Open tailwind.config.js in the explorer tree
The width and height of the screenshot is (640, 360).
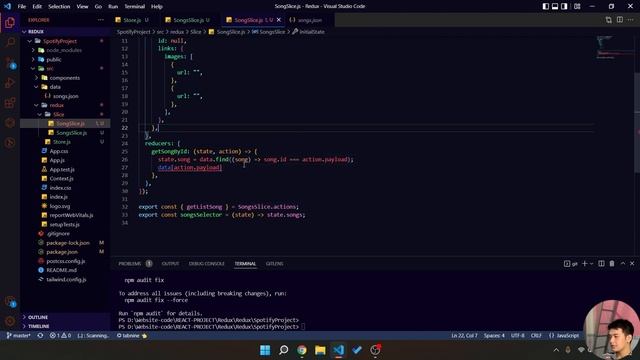tap(65, 279)
